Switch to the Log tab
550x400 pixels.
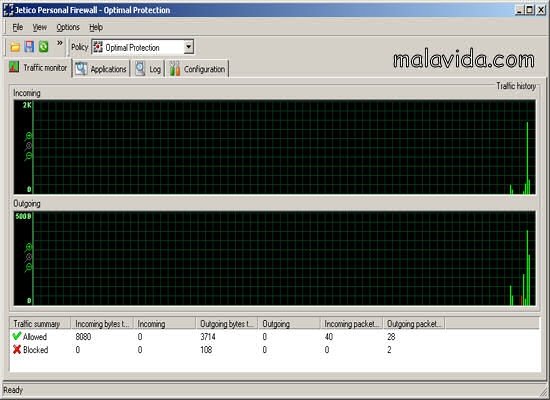pos(148,69)
